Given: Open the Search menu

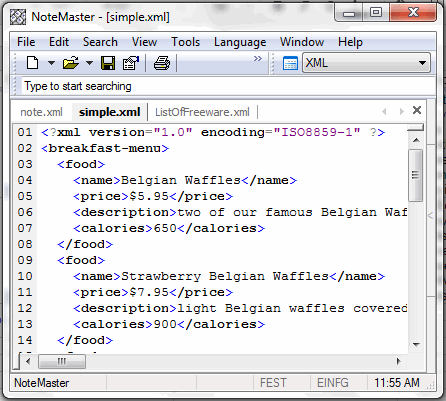Looking at the screenshot, I should click(100, 42).
